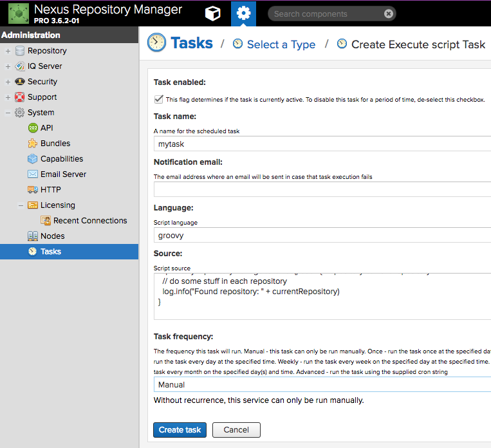Expand the Repository tree node
491x448 pixels.
[x=8, y=51]
